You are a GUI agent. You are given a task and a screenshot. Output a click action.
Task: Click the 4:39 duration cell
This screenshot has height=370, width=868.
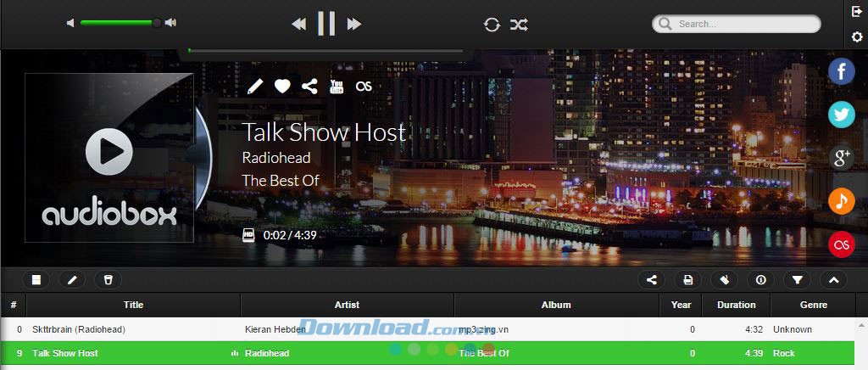pos(754,353)
